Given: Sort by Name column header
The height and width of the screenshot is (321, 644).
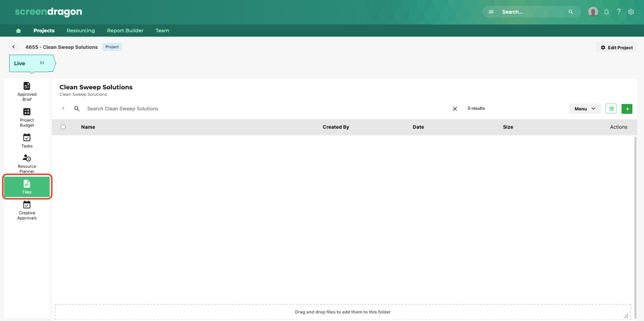Looking at the screenshot, I should (88, 127).
